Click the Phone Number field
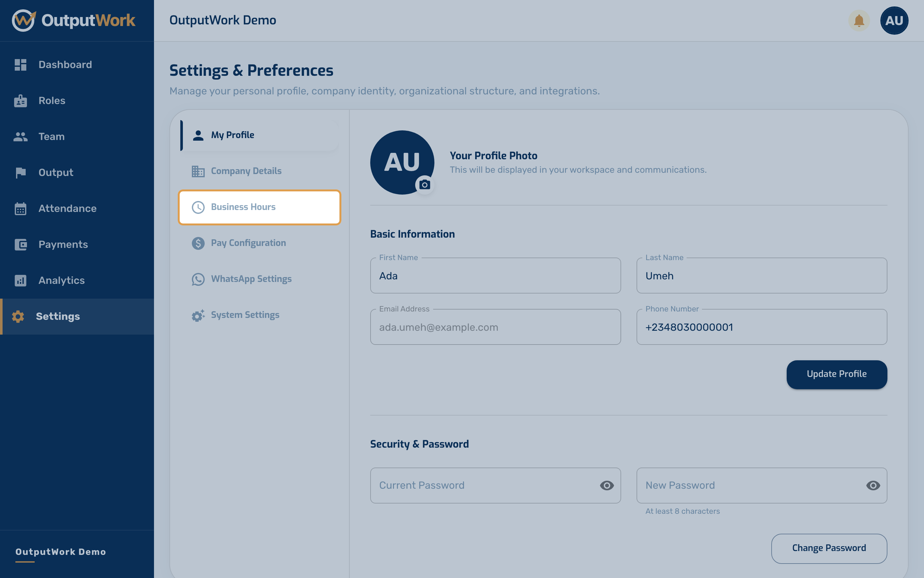The height and width of the screenshot is (578, 924). [x=761, y=327]
